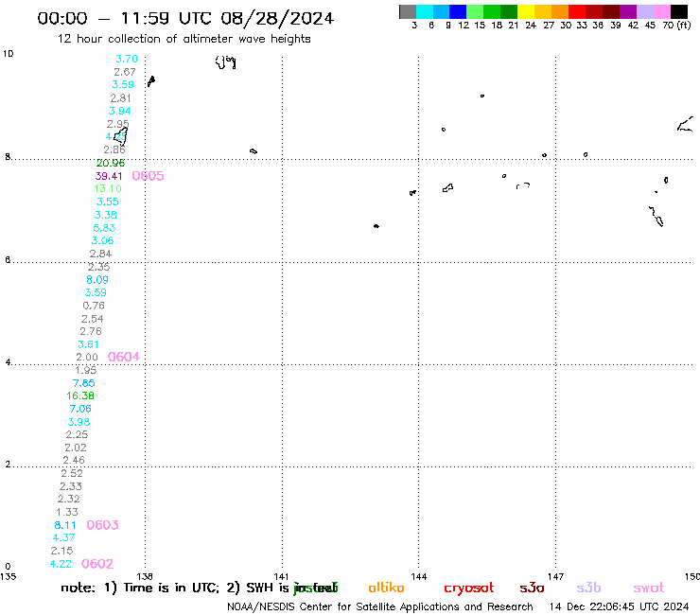
Task: Click the 14 Dec 22:06:45 UTC 2024 timestamp
Action: point(619,607)
